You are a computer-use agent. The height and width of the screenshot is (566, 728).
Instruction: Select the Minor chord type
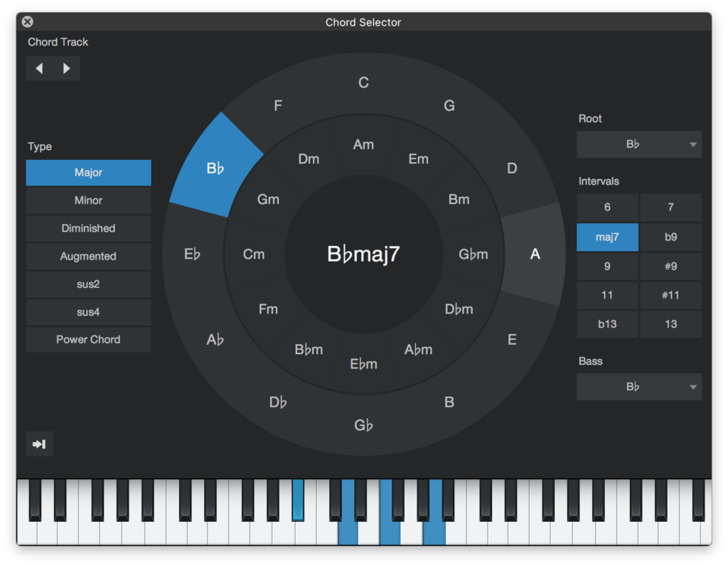coord(88,200)
